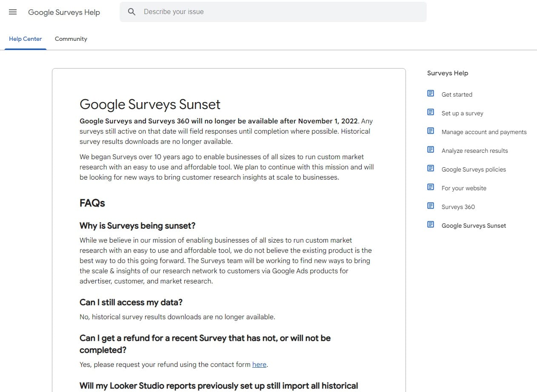Viewport: 537px width, 392px height.
Task: Click article icon beside Set up a survey
Action: tap(431, 112)
